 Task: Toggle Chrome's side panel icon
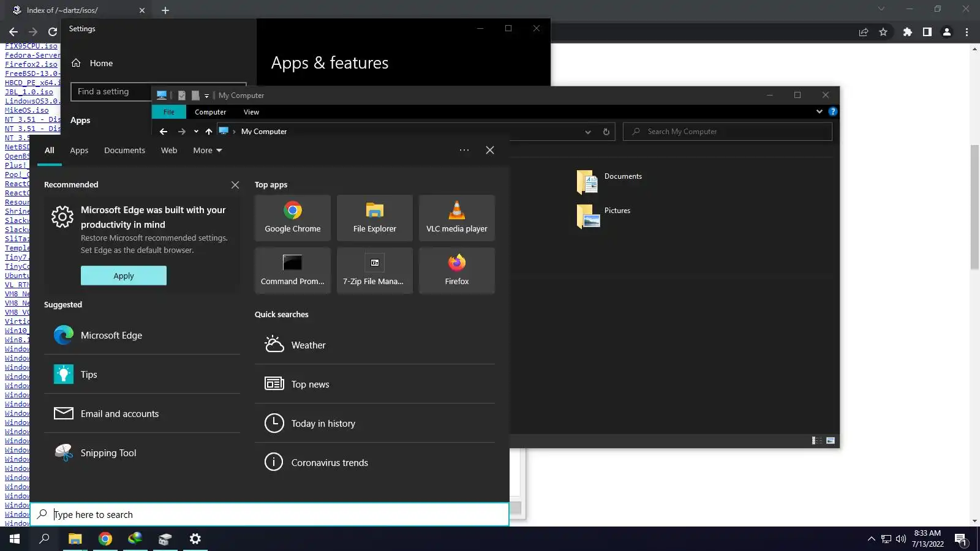click(x=927, y=32)
